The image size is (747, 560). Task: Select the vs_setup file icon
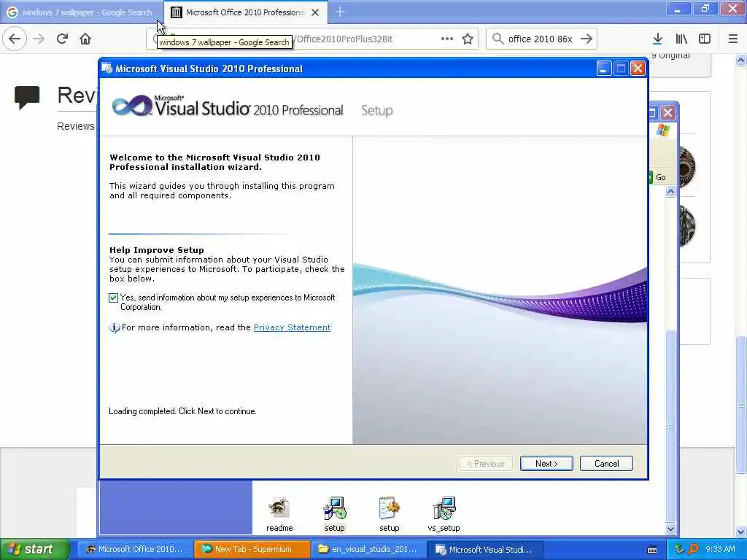pos(444,515)
